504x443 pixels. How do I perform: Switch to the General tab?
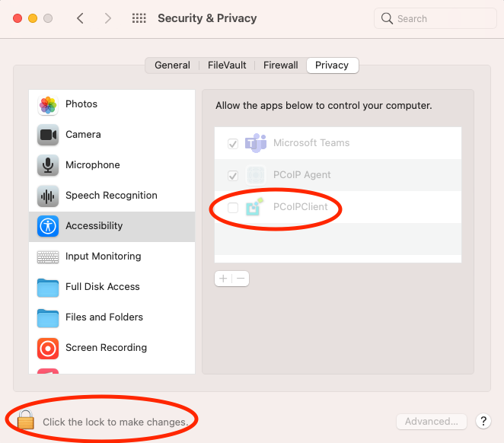(x=172, y=65)
